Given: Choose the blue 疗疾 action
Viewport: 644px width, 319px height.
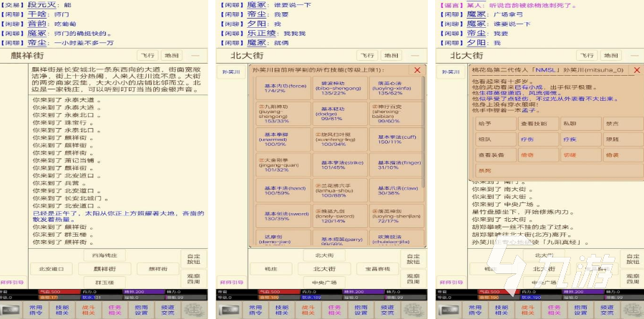Looking at the screenshot, I should [x=580, y=139].
